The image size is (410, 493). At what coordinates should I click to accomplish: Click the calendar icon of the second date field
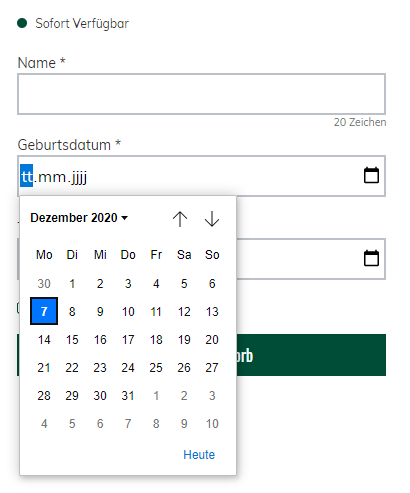coord(371,258)
